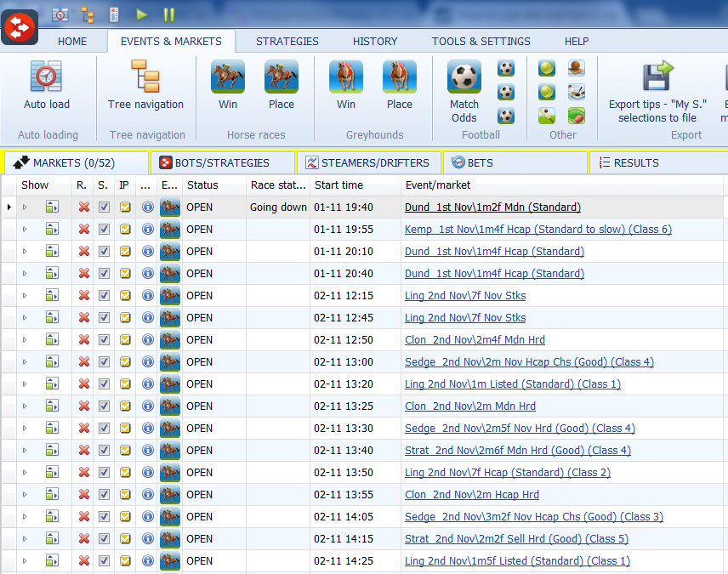Load Horse races Place markets
Screen dimensions: 728x574
coord(282,85)
